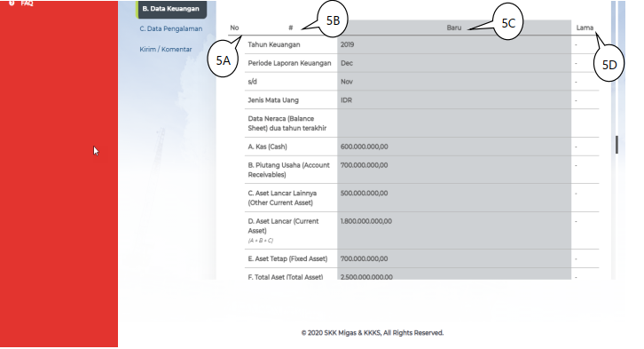Click the Jenis Mata Uang IDR value
Screen dimensions: 644x349
[x=346, y=100]
